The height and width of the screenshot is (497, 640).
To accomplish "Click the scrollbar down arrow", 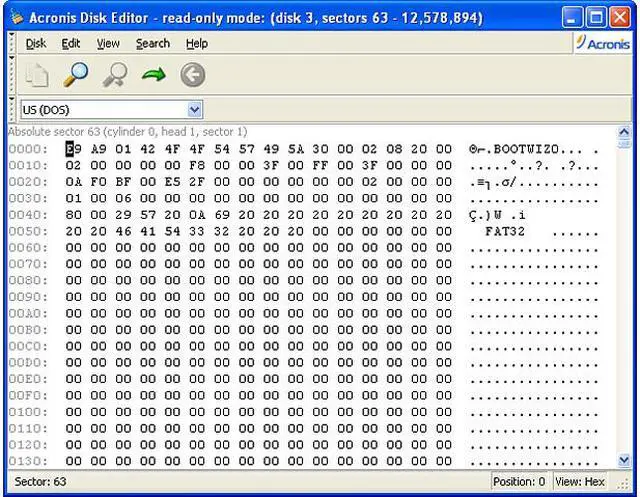I will [x=625, y=460].
